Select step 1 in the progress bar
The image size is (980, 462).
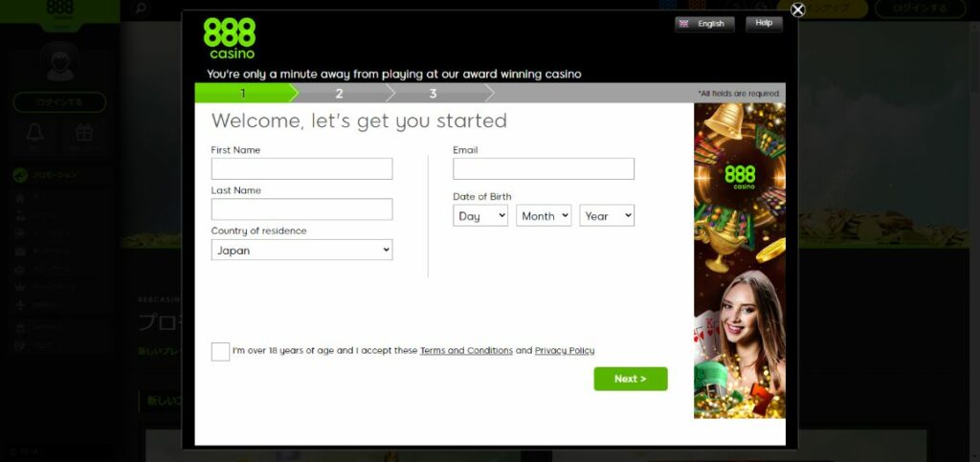pos(242,94)
